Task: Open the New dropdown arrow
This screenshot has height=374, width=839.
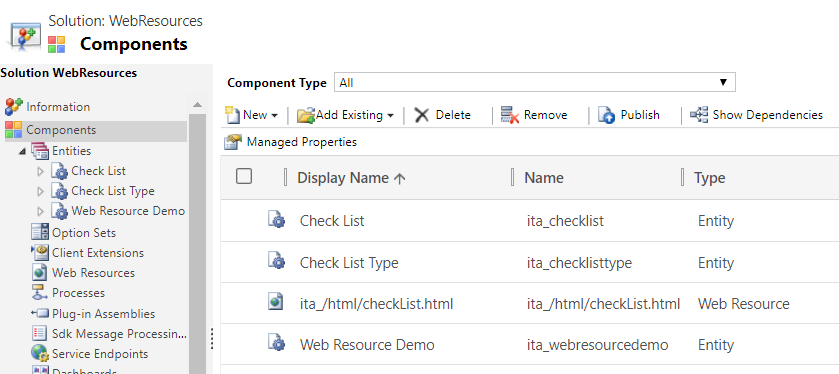Action: click(x=274, y=116)
